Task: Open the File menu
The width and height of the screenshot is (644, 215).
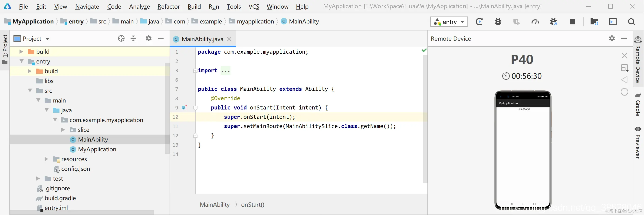Action: pyautogui.click(x=23, y=7)
